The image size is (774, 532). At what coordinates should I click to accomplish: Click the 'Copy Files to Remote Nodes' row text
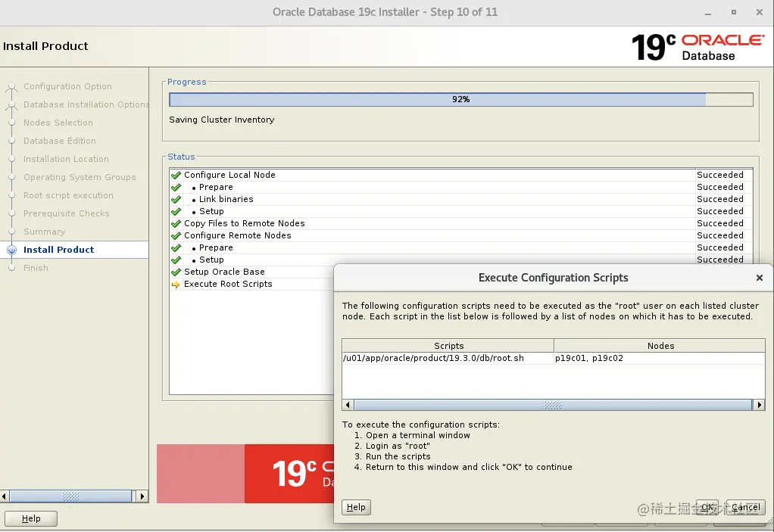coord(245,223)
